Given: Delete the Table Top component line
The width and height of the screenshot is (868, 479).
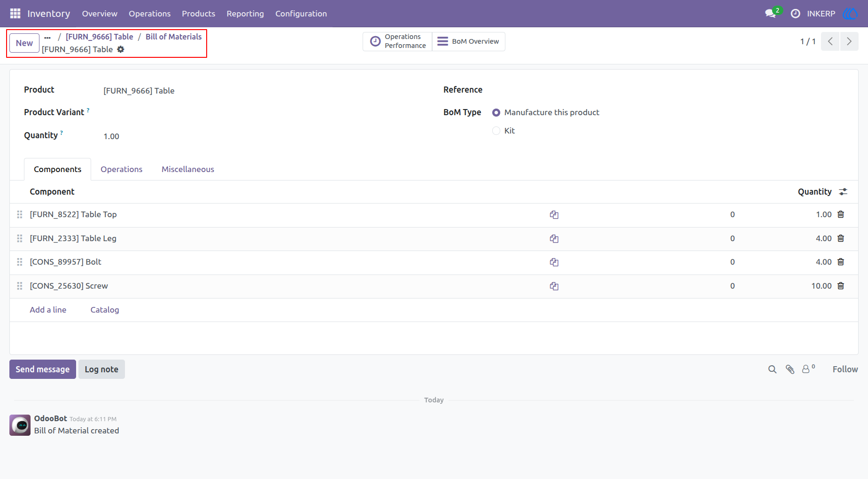Looking at the screenshot, I should pyautogui.click(x=841, y=214).
